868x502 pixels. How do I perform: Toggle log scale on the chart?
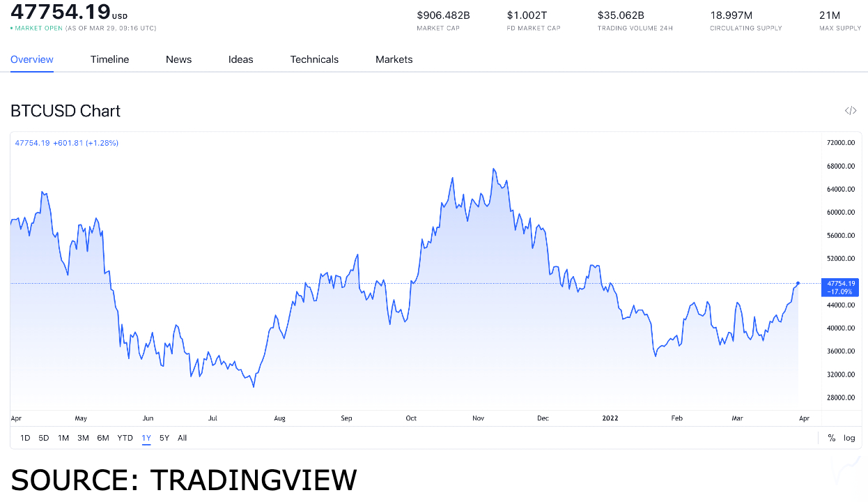849,438
